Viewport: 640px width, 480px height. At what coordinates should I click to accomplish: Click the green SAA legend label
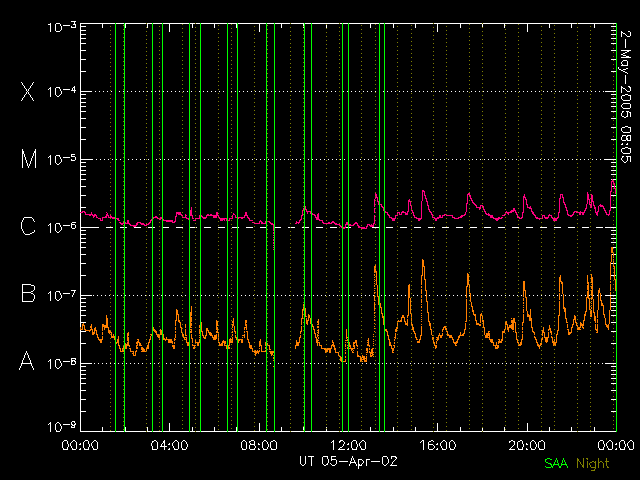pyautogui.click(x=556, y=463)
